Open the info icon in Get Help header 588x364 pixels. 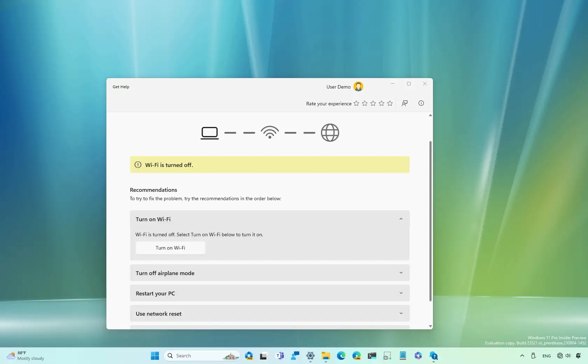421,103
